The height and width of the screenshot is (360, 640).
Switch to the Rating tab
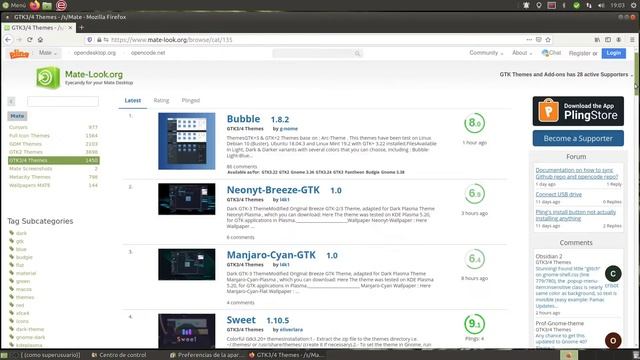coord(161,100)
